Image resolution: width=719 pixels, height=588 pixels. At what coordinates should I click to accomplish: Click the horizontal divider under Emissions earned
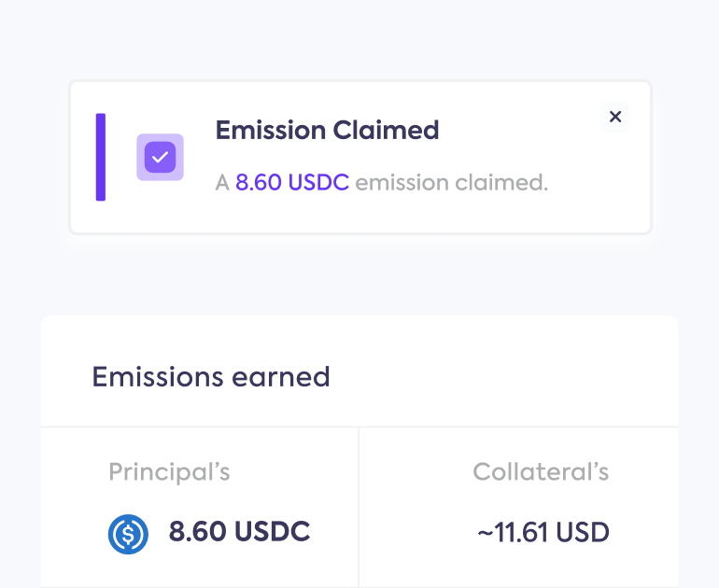(x=359, y=427)
